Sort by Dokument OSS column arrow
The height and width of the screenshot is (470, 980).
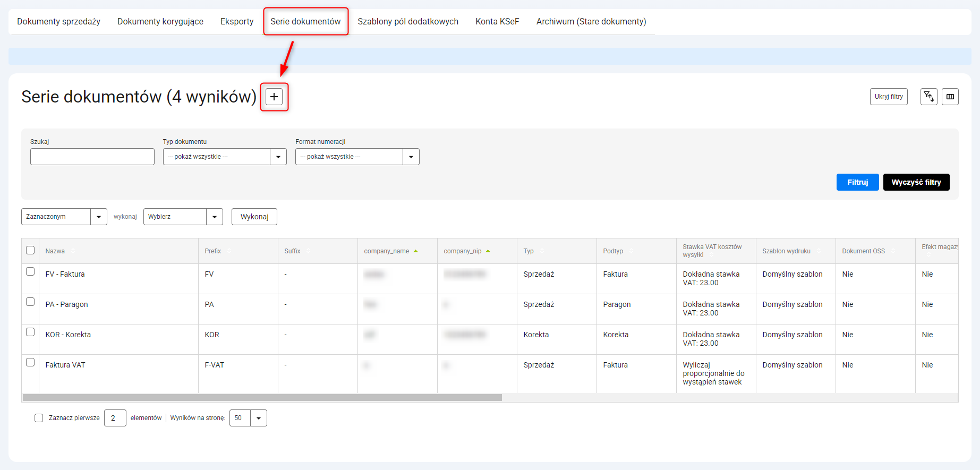click(893, 251)
